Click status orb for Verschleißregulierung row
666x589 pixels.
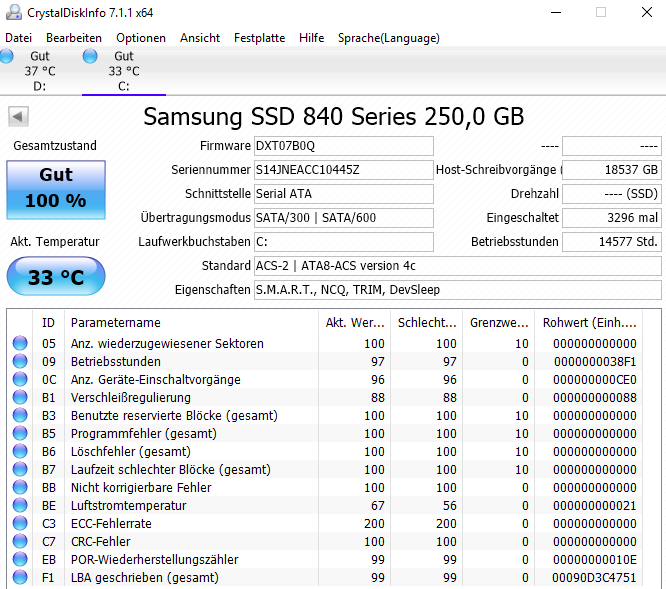pos(20,397)
